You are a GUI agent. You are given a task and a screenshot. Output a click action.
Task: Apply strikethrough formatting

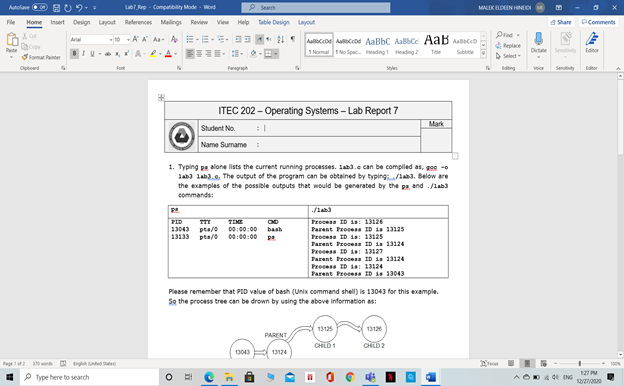click(107, 54)
